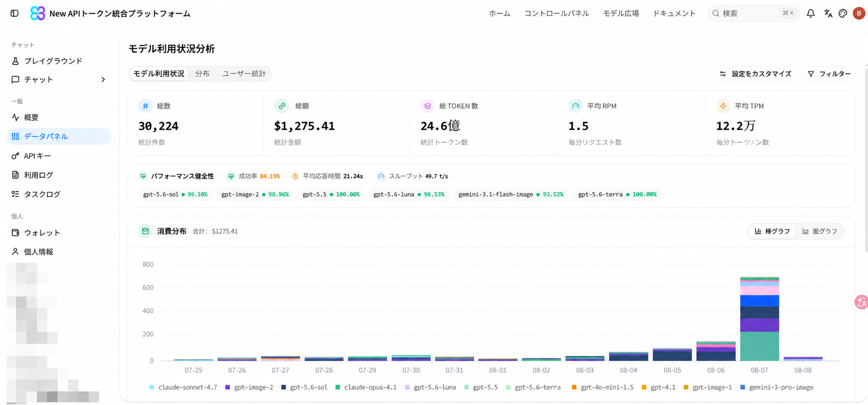This screenshot has height=405, width=868.
Task: Click the consumption distribution card icon
Action: tap(145, 231)
